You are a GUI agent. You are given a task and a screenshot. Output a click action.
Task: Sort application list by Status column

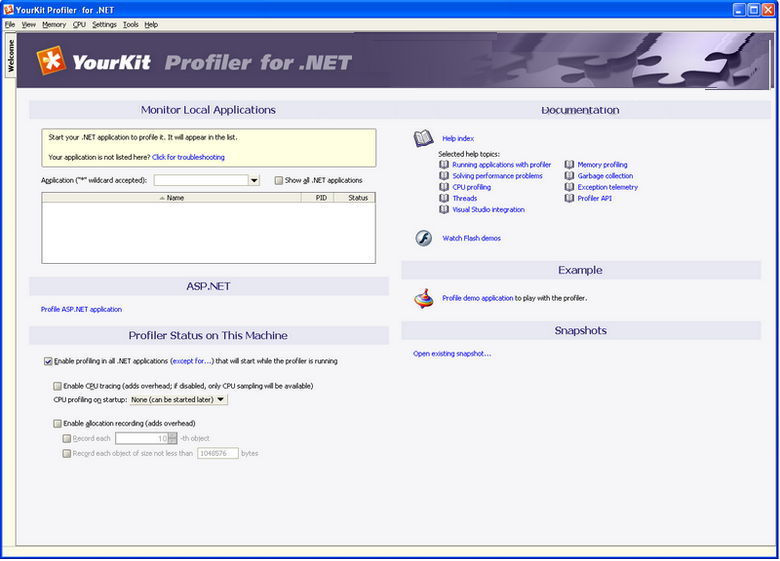(354, 197)
